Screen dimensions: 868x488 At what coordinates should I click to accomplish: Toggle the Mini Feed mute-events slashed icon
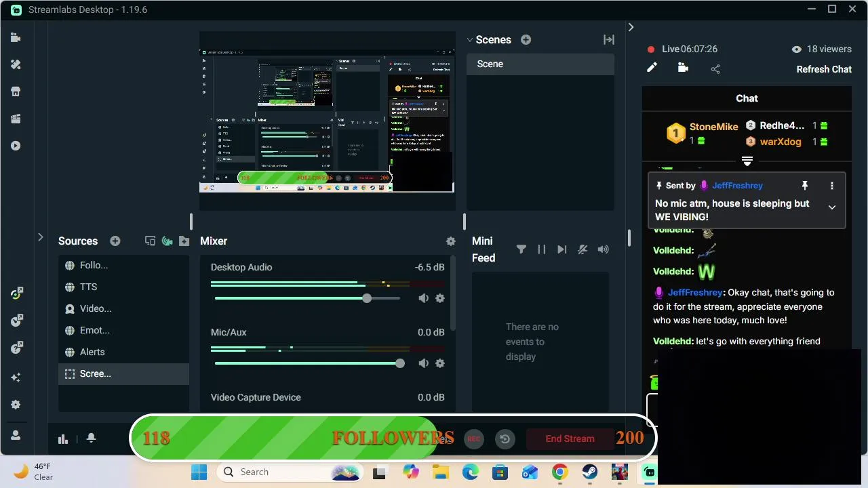pyautogui.click(x=583, y=249)
